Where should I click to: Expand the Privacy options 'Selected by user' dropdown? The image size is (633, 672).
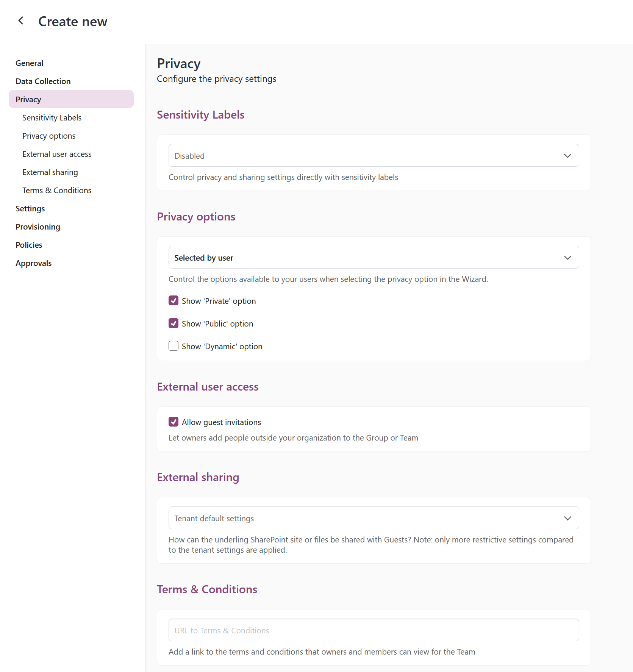pos(373,257)
